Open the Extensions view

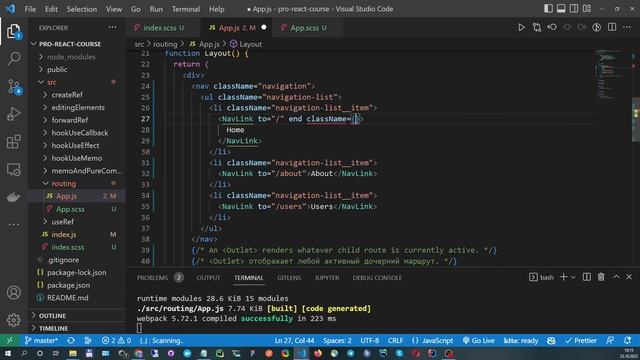coord(13,142)
